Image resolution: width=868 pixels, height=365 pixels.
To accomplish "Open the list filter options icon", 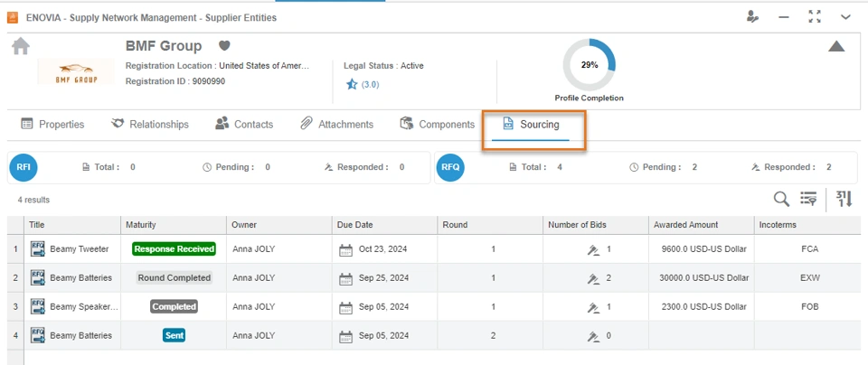I will click(808, 199).
